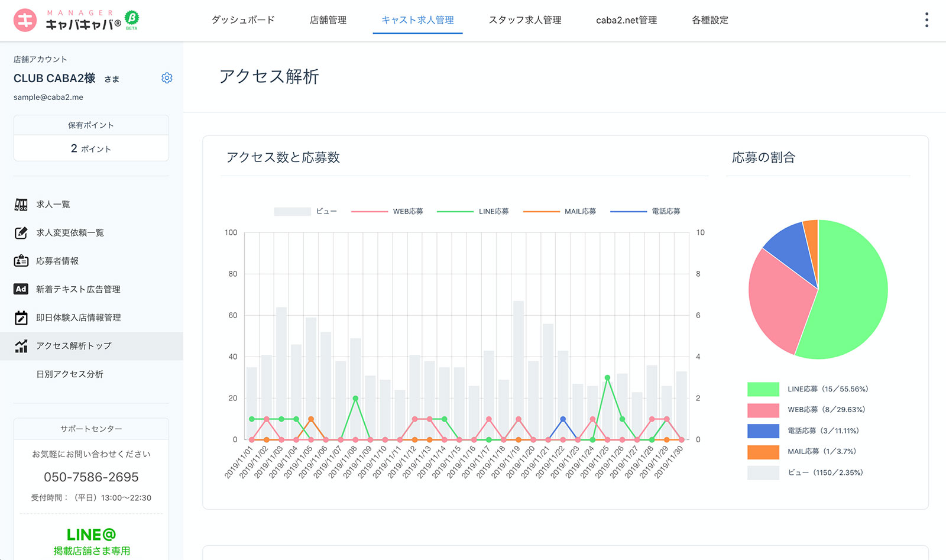Click the 求人変更依頼一覧 edit icon
Viewport: 946px width, 560px height.
point(21,233)
